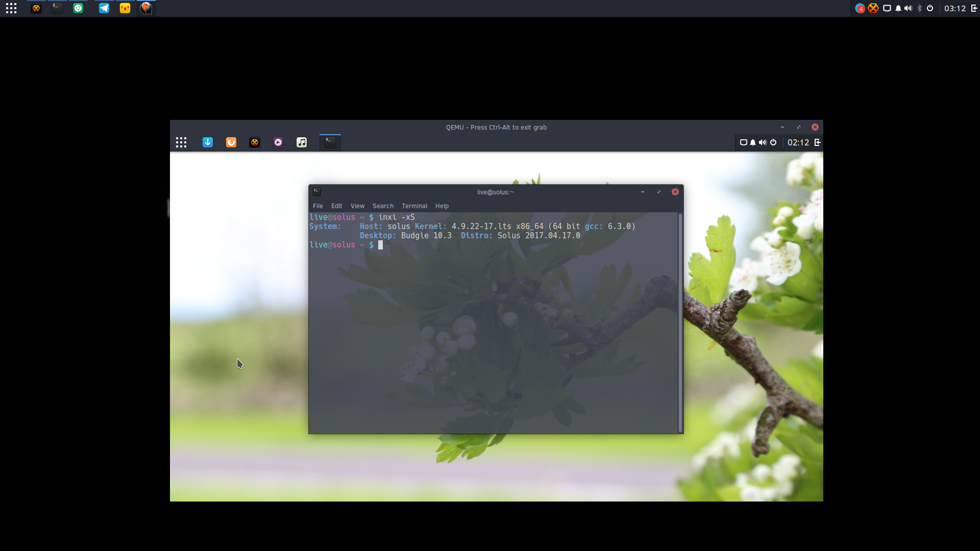Click the QEMU window title bar text
Viewport: 980px width, 551px height.
click(496, 128)
